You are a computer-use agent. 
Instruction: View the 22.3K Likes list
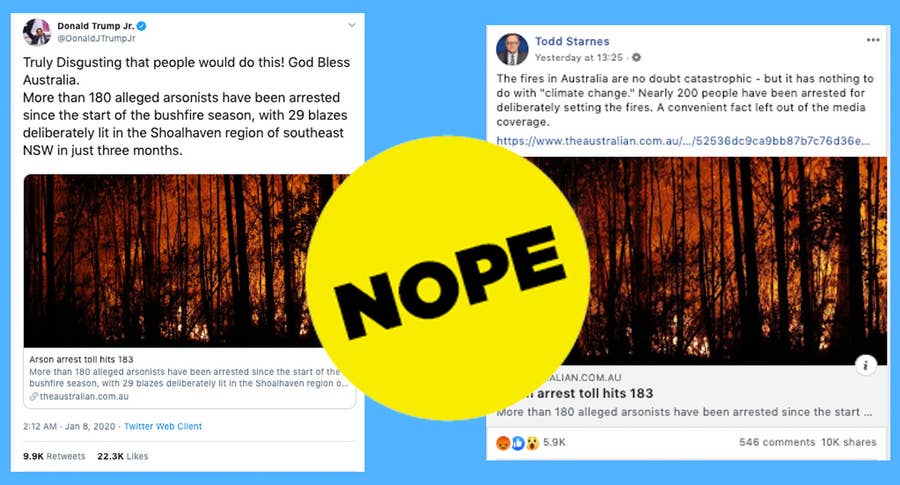[123, 456]
